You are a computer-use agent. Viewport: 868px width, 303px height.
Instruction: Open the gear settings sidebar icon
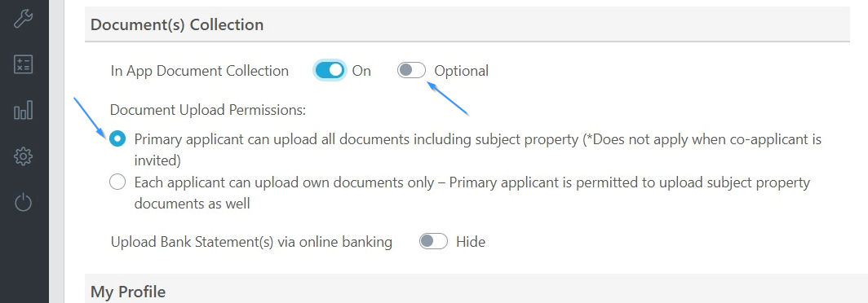pos(23,156)
